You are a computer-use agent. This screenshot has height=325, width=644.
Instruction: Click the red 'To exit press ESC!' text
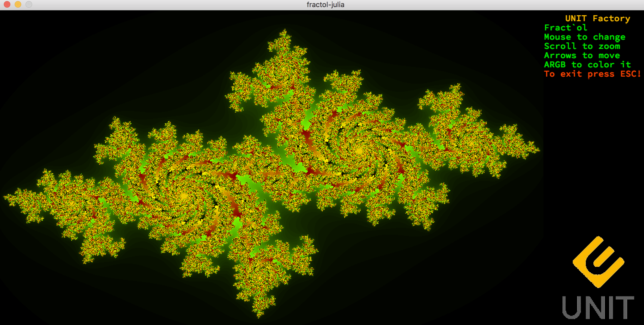592,74
